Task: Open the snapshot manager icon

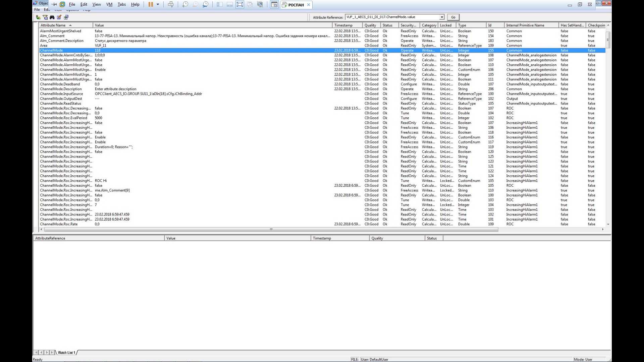Action: (206, 4)
